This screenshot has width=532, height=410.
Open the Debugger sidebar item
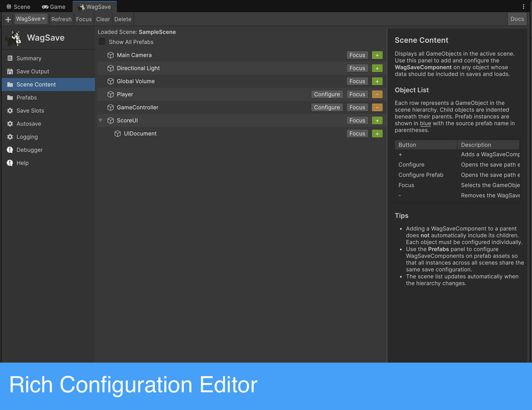tap(48, 150)
